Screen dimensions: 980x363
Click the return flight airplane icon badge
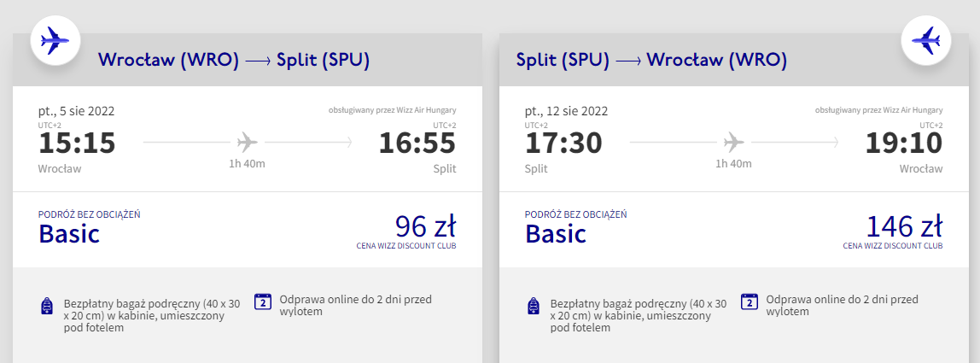pos(926,38)
